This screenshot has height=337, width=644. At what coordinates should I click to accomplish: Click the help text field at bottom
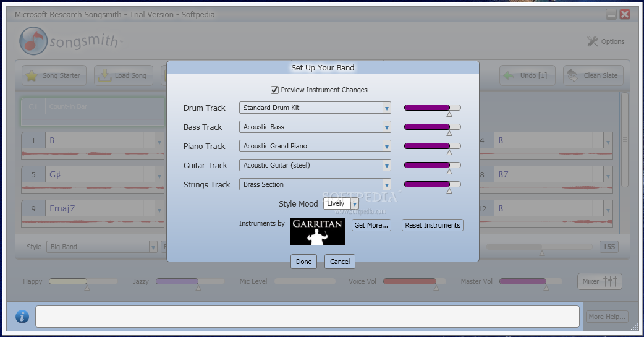[x=307, y=317]
